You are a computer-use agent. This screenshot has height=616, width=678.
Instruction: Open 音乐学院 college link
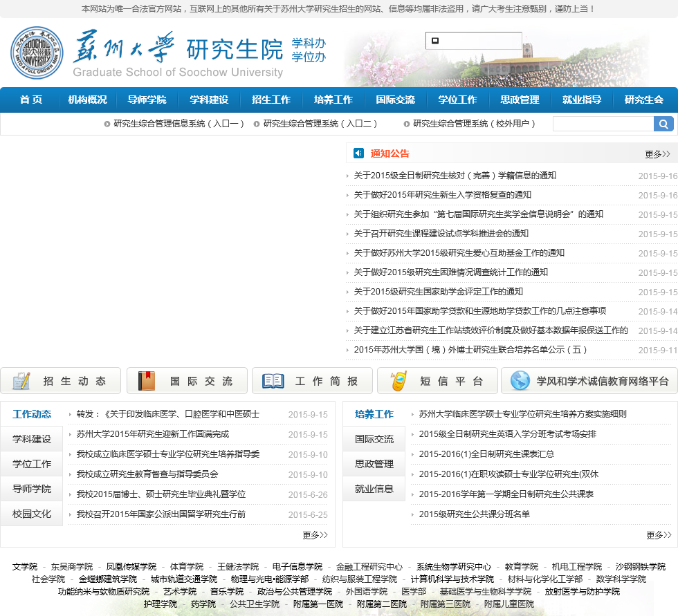click(x=227, y=591)
